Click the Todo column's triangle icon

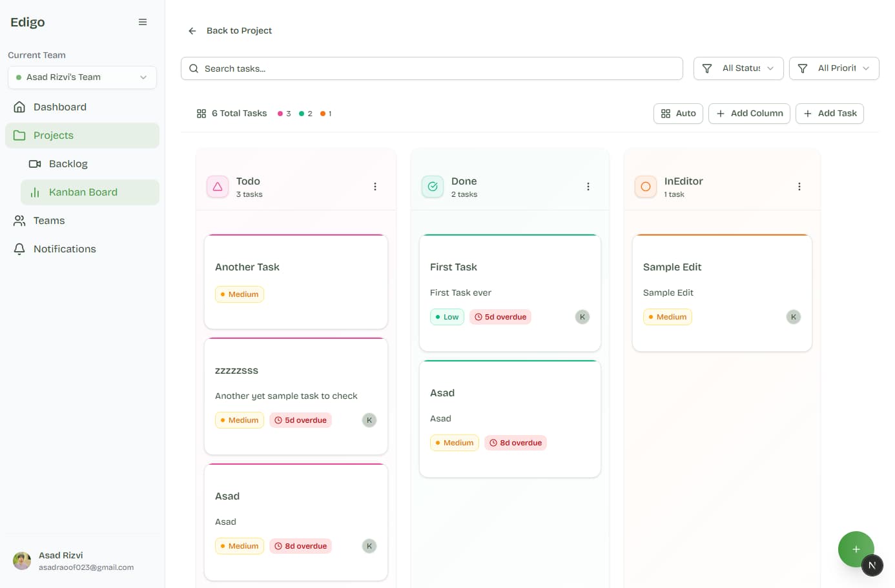point(218,186)
